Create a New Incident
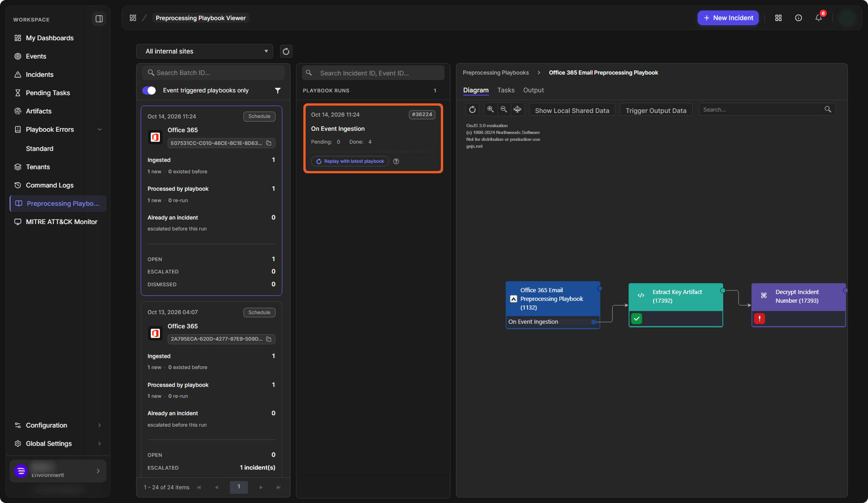Screen dimensions: 868x503 tap(728, 18)
